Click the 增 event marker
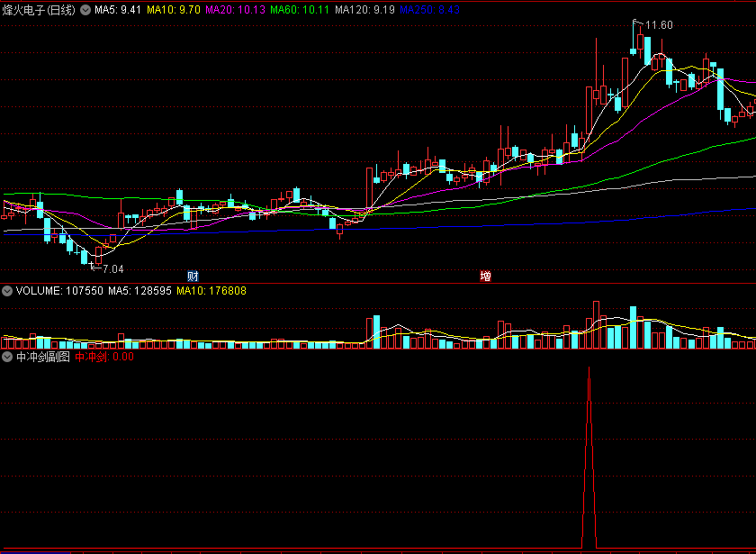This screenshot has height=554, width=756. pyautogui.click(x=485, y=276)
